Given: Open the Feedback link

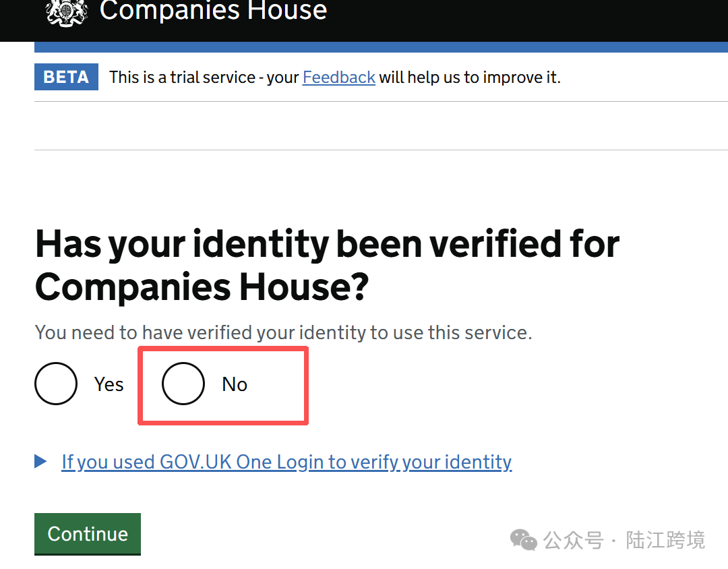Looking at the screenshot, I should pyautogui.click(x=338, y=78).
